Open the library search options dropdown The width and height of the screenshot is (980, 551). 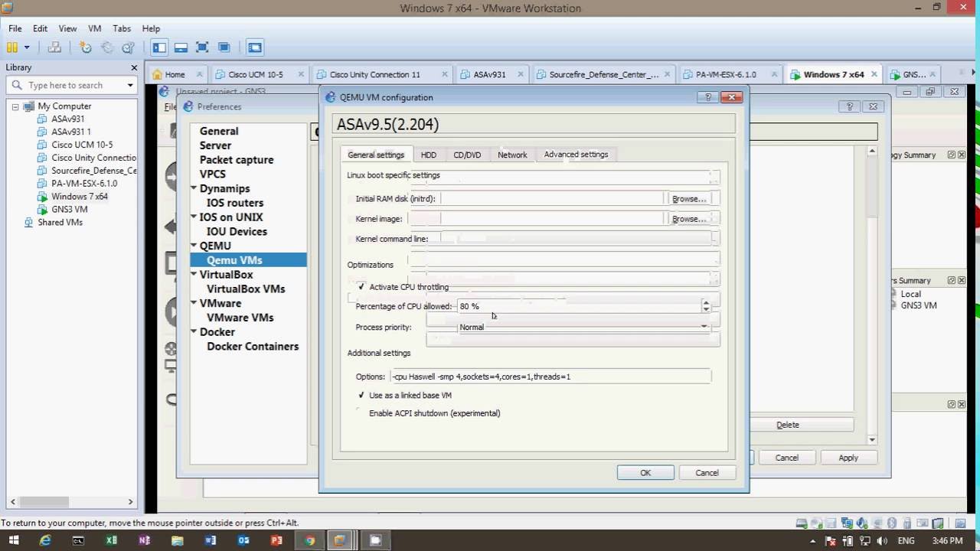[x=131, y=86]
